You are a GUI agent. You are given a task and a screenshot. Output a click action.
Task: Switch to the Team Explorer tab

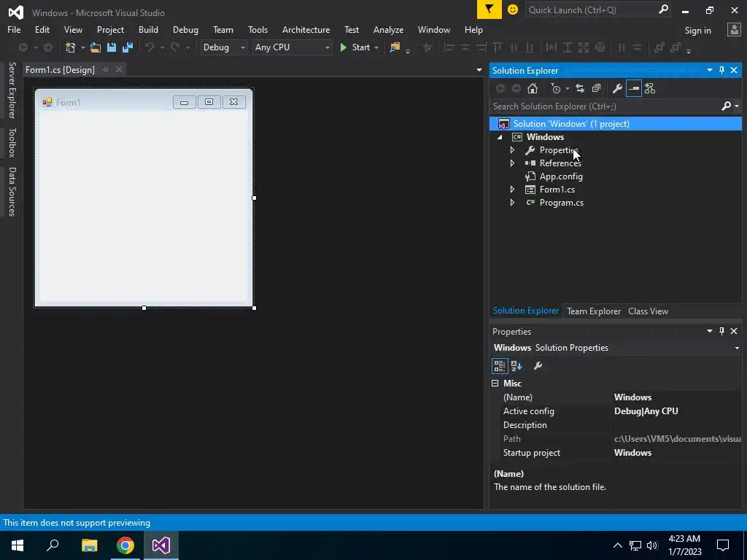pos(594,311)
